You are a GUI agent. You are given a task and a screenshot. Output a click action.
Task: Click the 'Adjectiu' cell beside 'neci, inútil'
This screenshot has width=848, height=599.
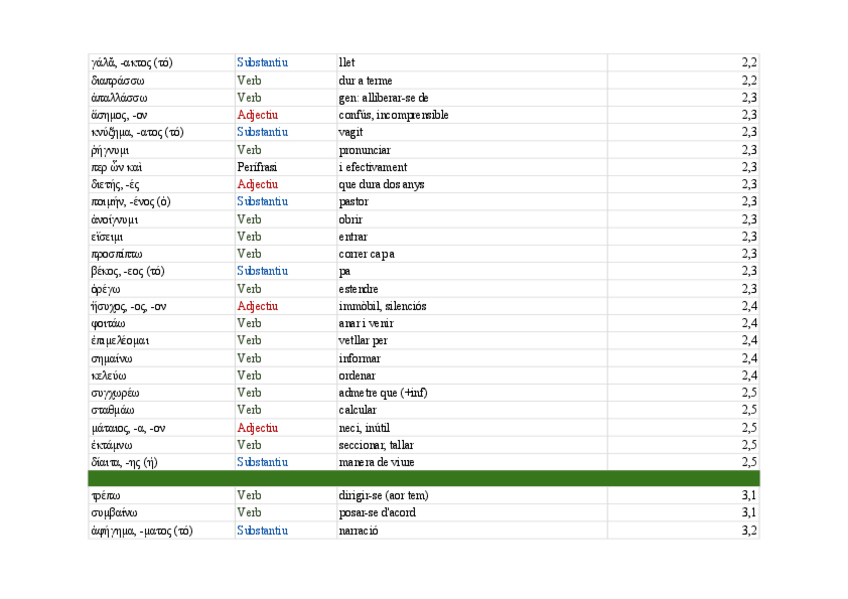(x=257, y=428)
